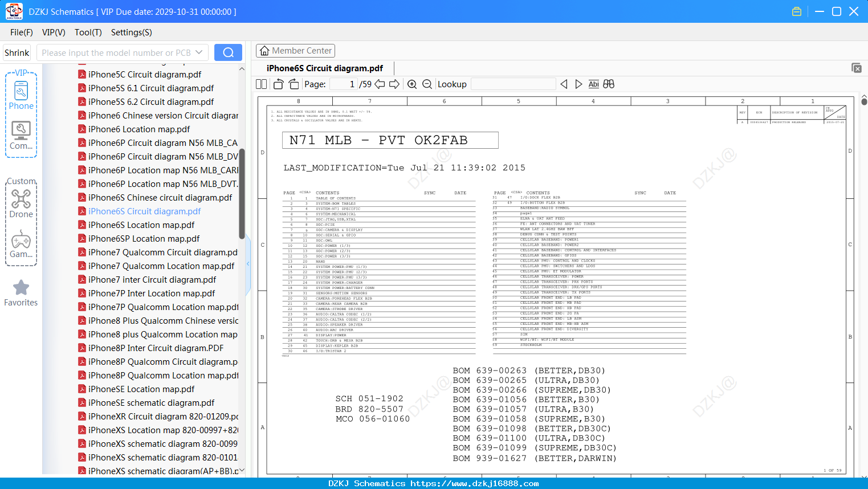Expand the model number dropdown
Screen dimensions: 868x489
(199, 52)
